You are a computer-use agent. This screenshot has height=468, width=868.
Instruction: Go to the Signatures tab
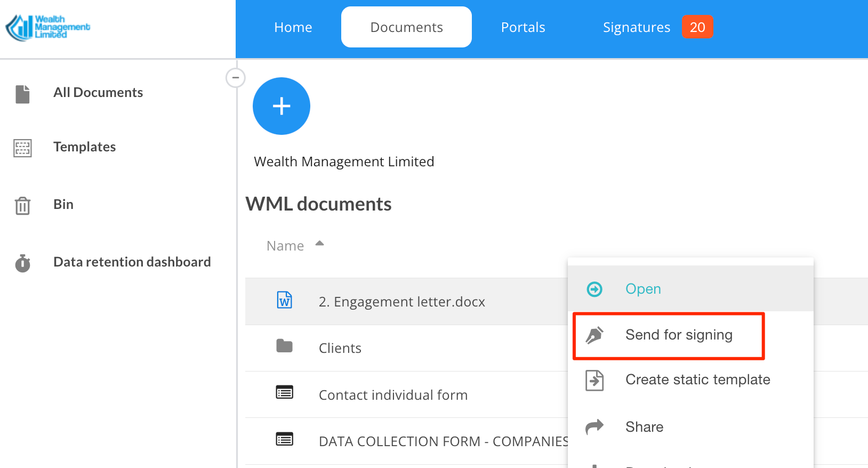tap(636, 27)
